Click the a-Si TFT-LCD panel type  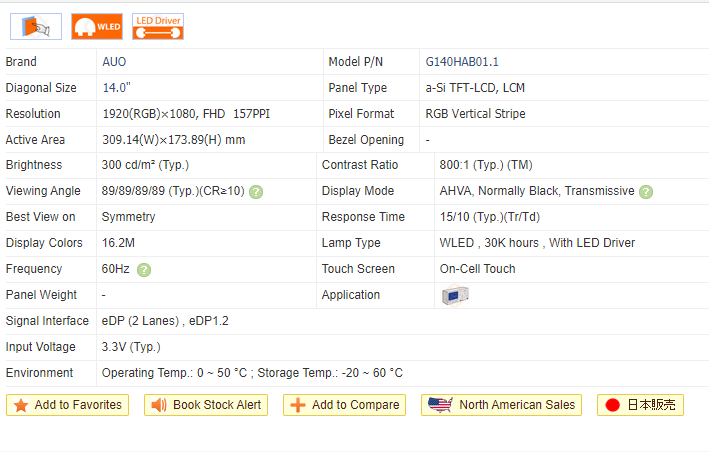coord(474,88)
